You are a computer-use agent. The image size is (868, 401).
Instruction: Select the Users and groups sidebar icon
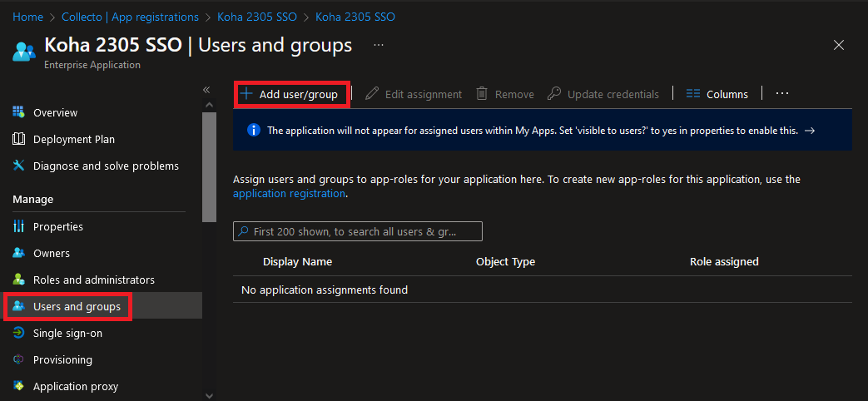coord(18,306)
